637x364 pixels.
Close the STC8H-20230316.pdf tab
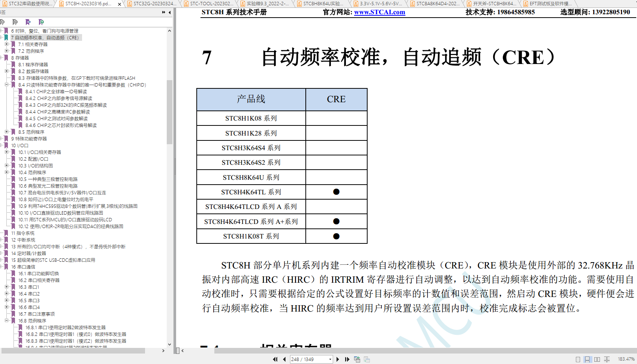pos(120,4)
